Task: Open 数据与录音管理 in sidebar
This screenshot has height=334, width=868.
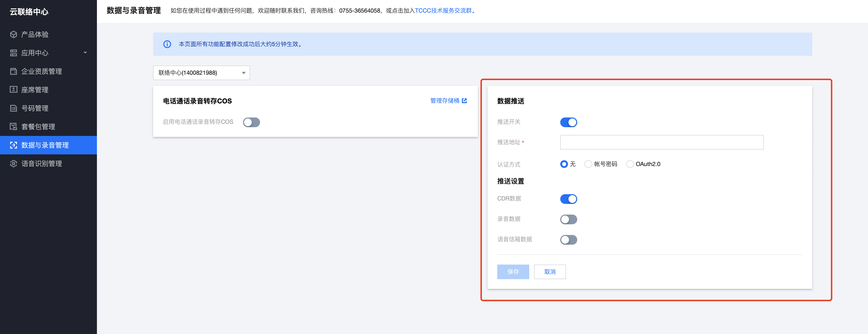Action: coord(45,145)
